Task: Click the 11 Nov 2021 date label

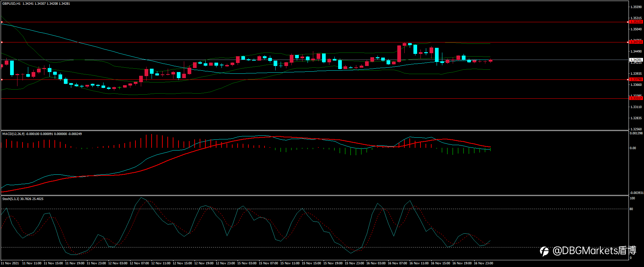Action: (10, 263)
